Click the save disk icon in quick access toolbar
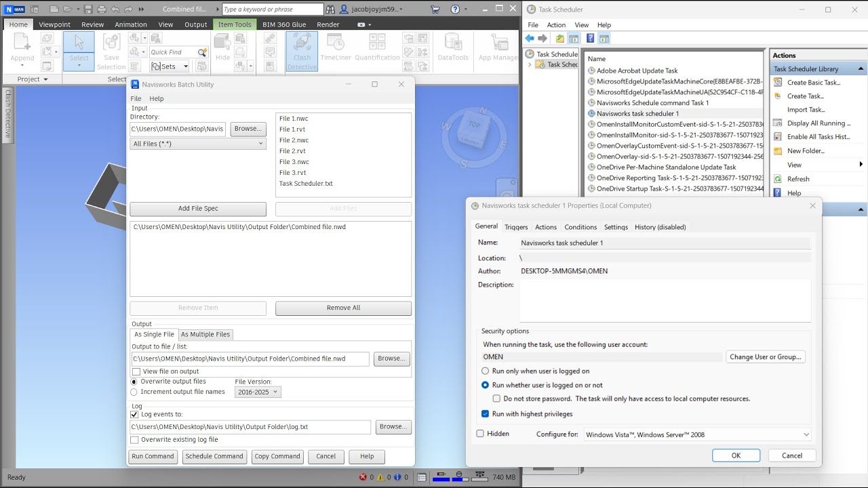868x488 pixels. [87, 9]
